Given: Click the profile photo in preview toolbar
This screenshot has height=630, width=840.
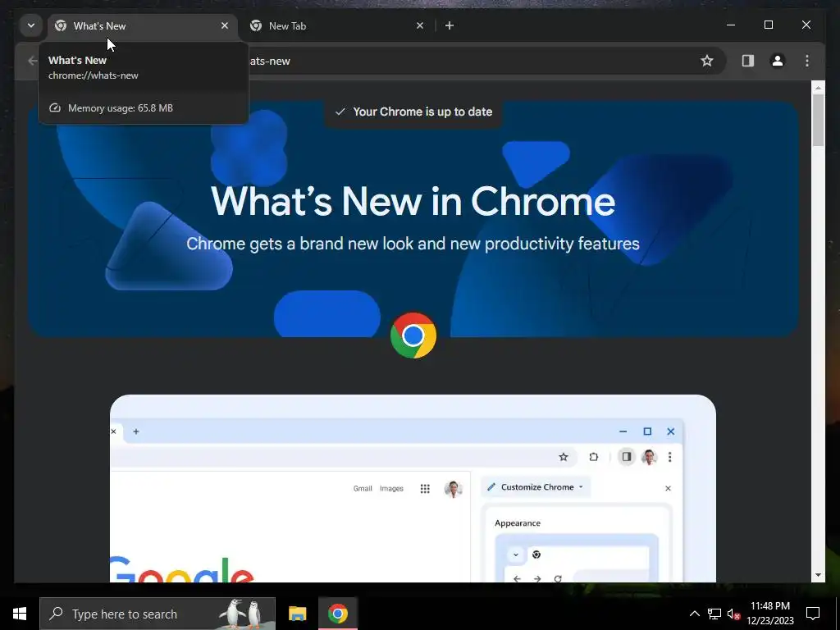Looking at the screenshot, I should (649, 457).
